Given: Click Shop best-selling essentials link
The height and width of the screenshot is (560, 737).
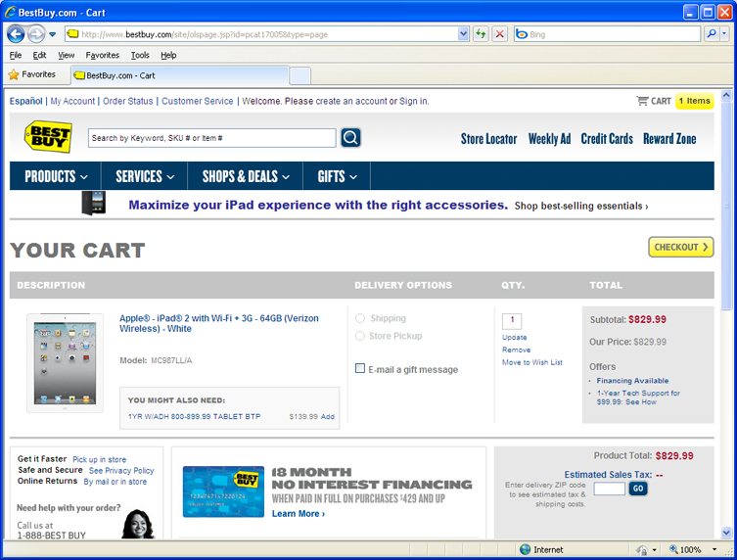Looking at the screenshot, I should 581,206.
